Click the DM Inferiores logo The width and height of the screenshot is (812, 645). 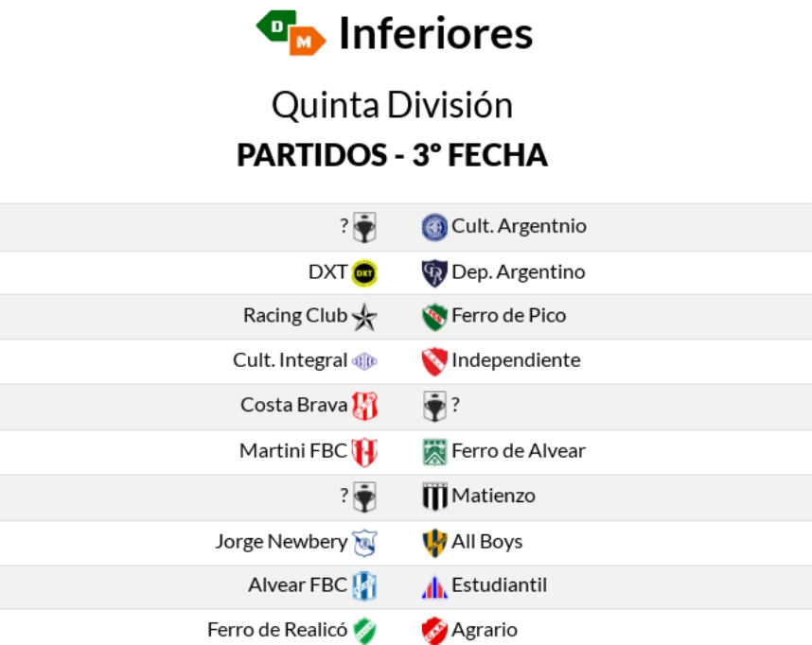click(291, 33)
